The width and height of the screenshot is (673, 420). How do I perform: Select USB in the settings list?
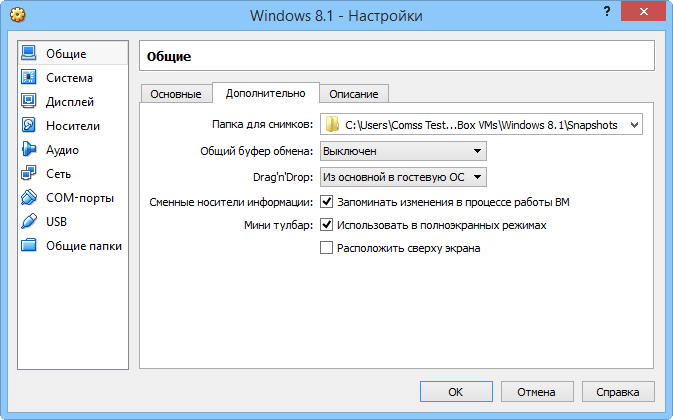(73, 222)
